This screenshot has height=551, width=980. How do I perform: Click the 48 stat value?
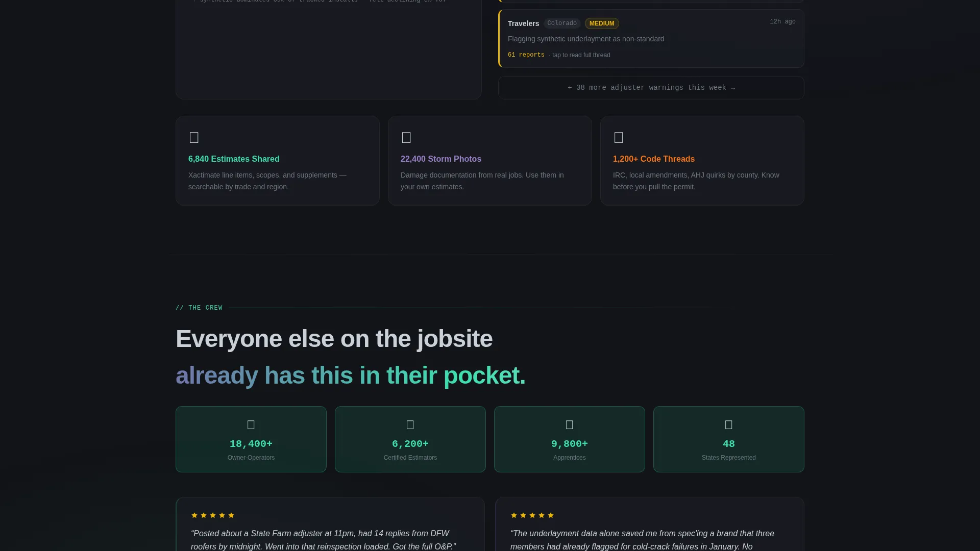coord(729,444)
